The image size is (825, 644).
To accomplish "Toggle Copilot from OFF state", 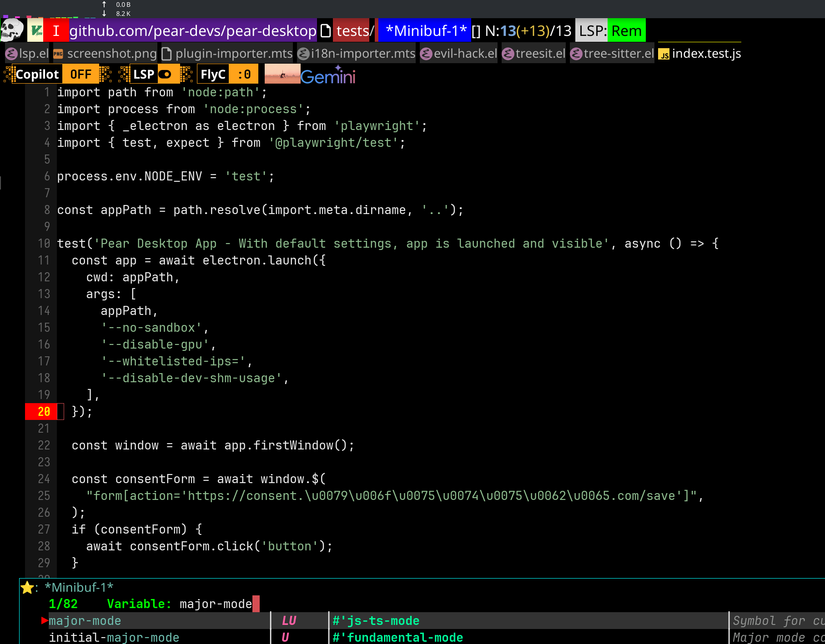I will point(80,74).
